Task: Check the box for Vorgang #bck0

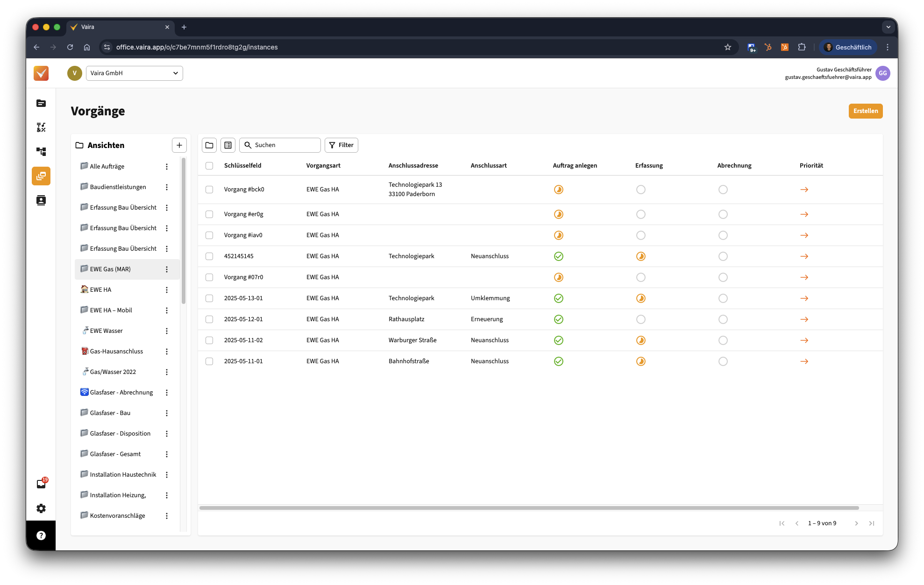Action: (x=209, y=190)
